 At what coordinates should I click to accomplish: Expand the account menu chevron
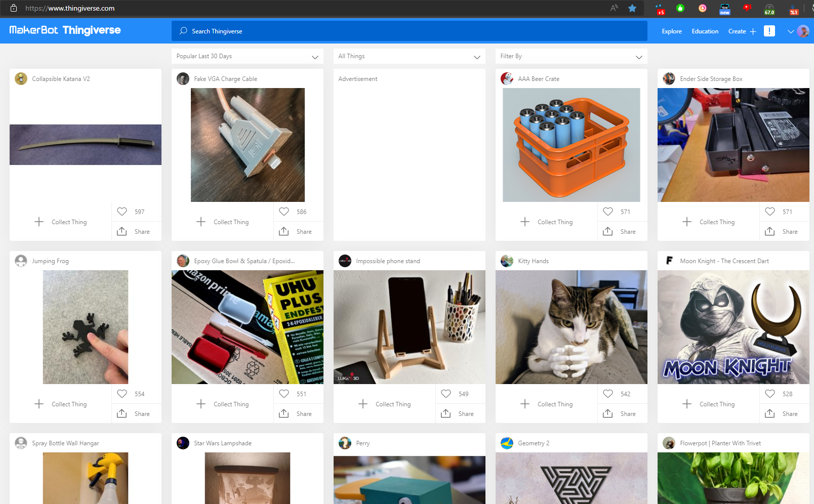tap(791, 31)
